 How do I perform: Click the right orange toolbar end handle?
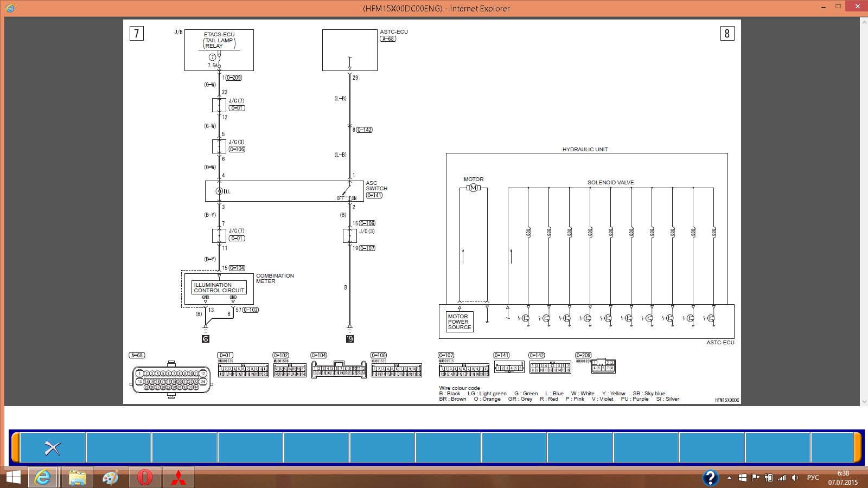[x=858, y=447]
